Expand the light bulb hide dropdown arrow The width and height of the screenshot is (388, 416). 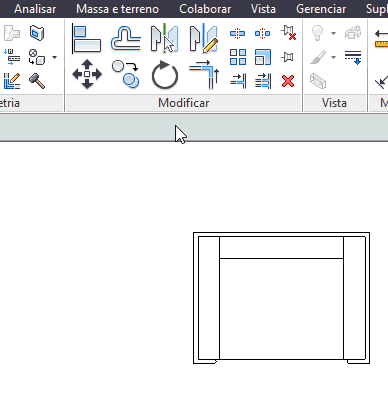tap(333, 33)
